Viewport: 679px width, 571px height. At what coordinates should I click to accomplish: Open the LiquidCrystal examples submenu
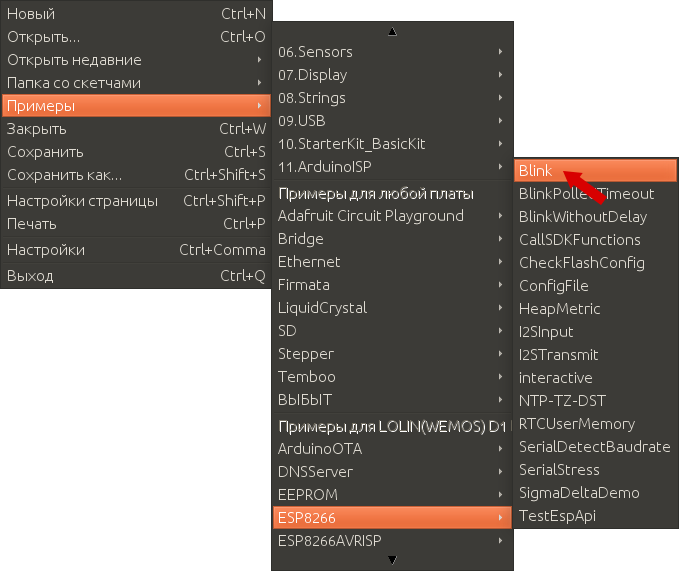(392, 307)
